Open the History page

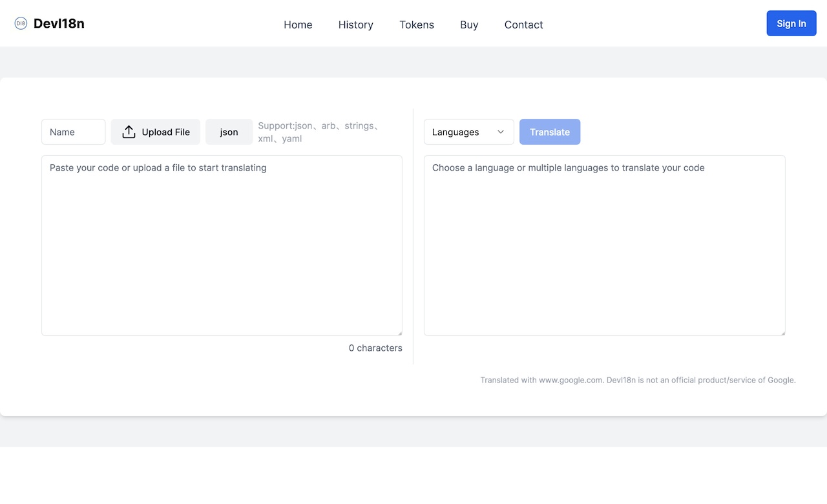point(356,25)
